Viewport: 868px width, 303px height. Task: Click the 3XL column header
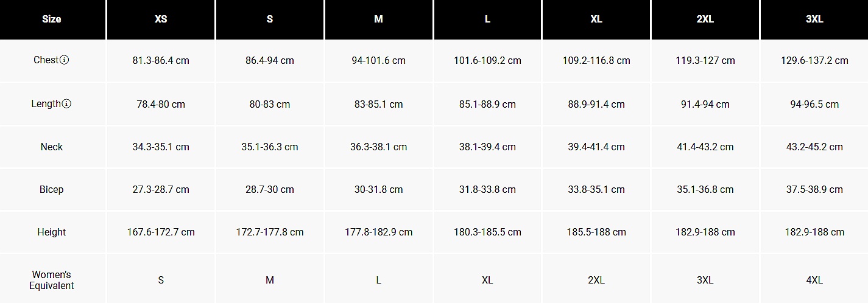(x=814, y=19)
